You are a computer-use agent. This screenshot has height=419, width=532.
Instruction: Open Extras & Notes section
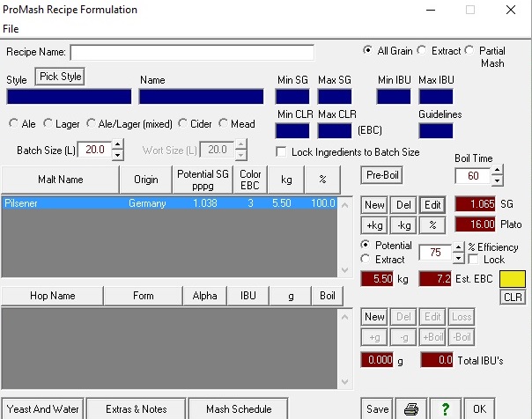[136, 408]
